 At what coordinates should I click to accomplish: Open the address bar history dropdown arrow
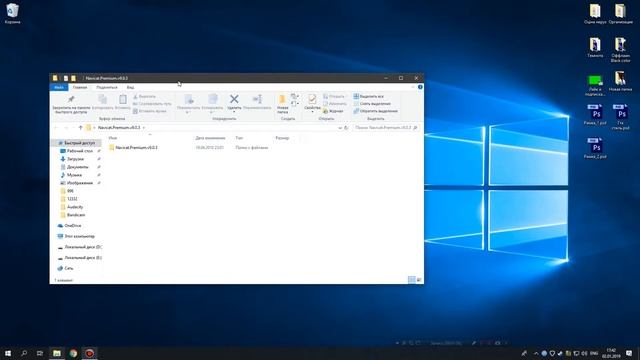(x=340, y=128)
